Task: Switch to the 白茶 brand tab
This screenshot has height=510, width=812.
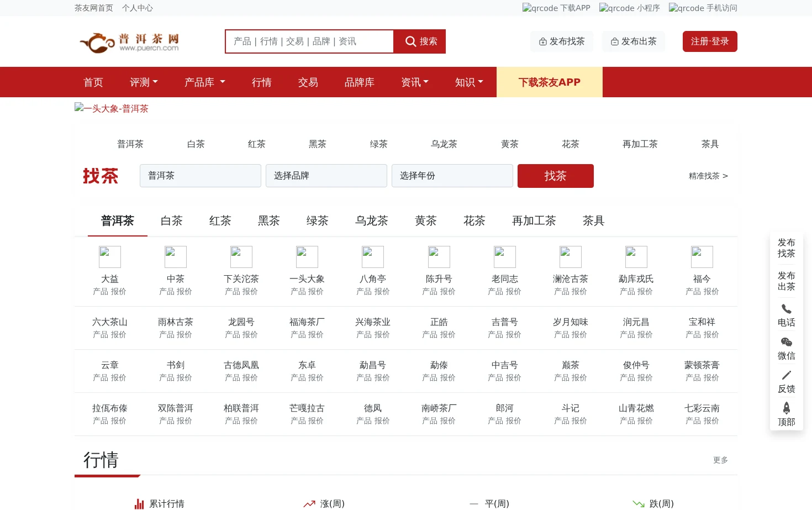Action: 172,221
